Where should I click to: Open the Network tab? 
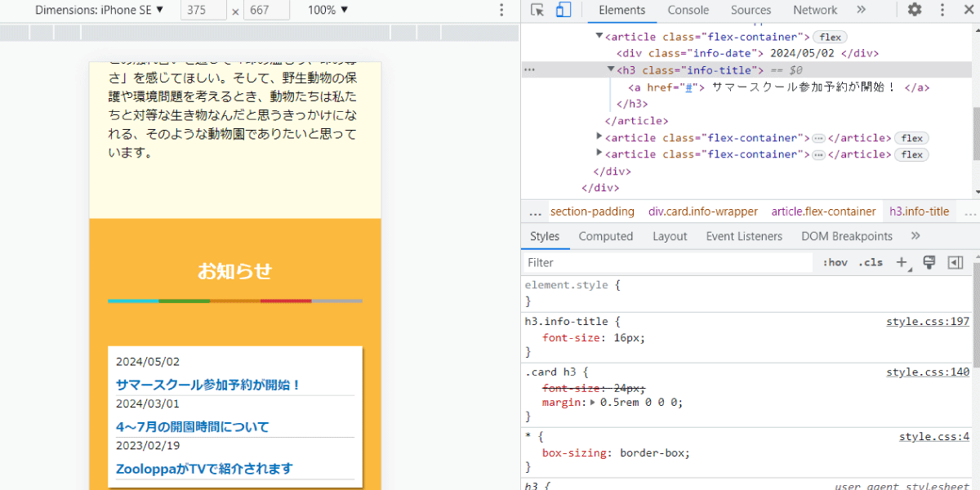[x=815, y=10]
